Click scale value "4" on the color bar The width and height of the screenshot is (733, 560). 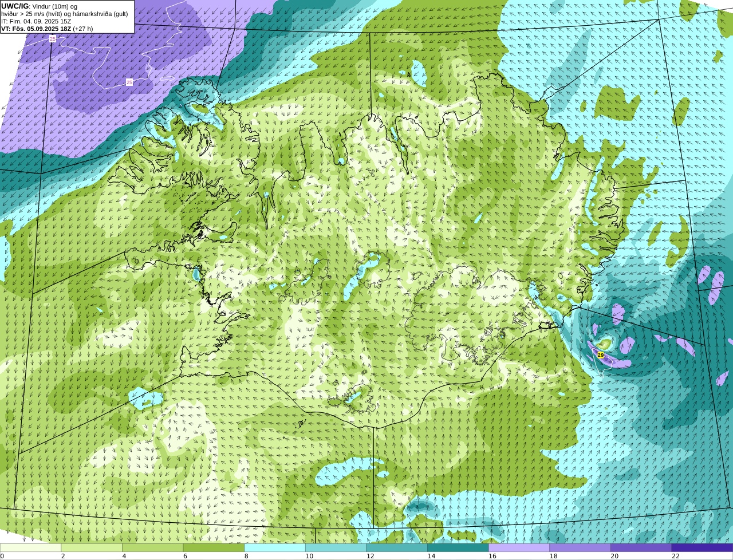click(124, 556)
